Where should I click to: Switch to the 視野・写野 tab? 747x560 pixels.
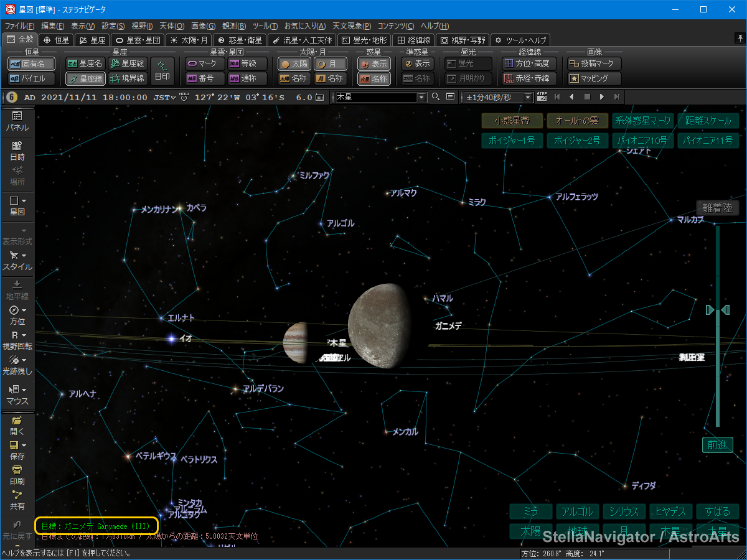(463, 40)
